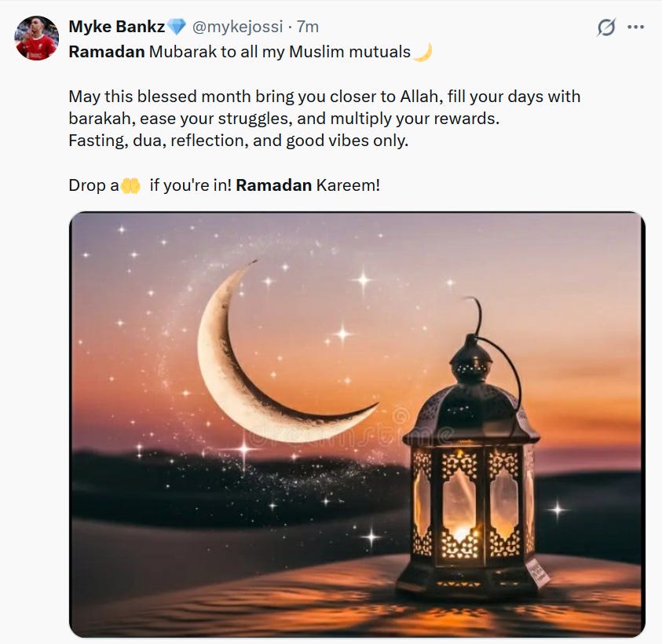Click the 'barakah, ease your struggles' line
This screenshot has height=644, width=662.
click(x=283, y=119)
